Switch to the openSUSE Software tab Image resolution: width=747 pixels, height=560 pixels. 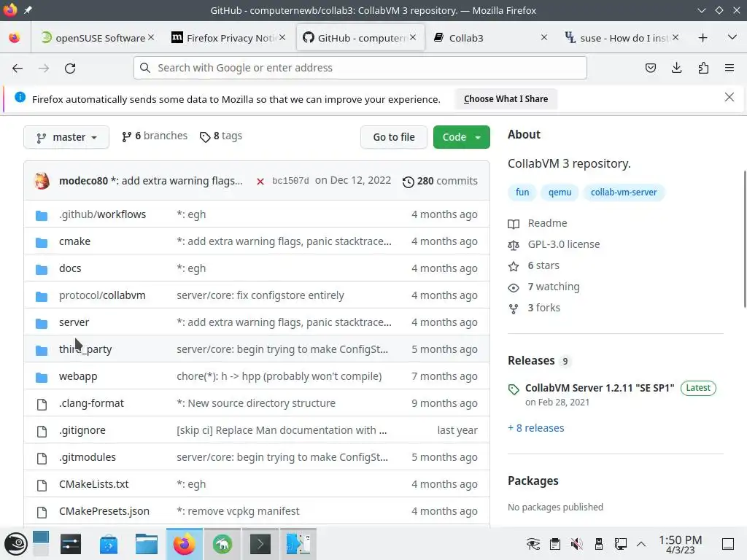(98, 38)
